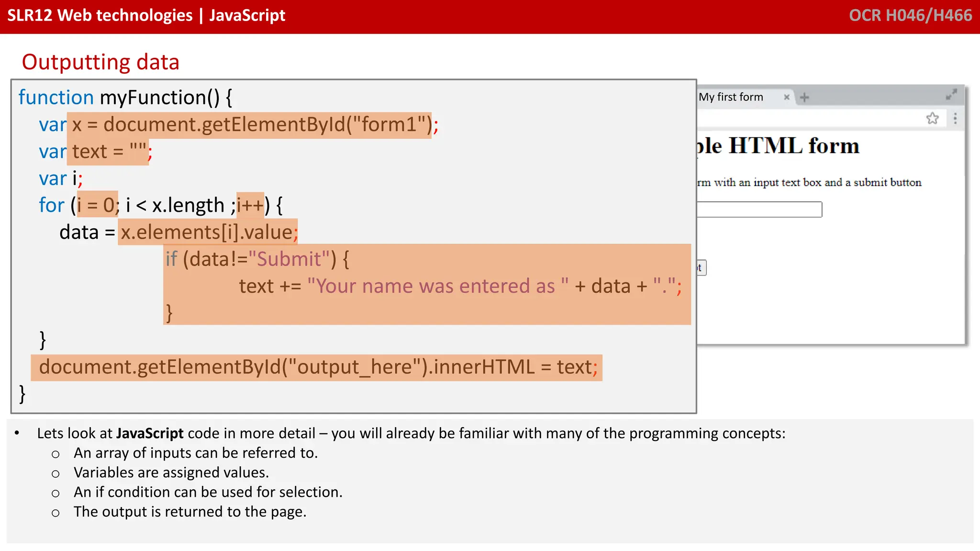Click 'An if condition can be used for selection.'
Screen dimensions: 980x551
pyautogui.click(x=208, y=492)
